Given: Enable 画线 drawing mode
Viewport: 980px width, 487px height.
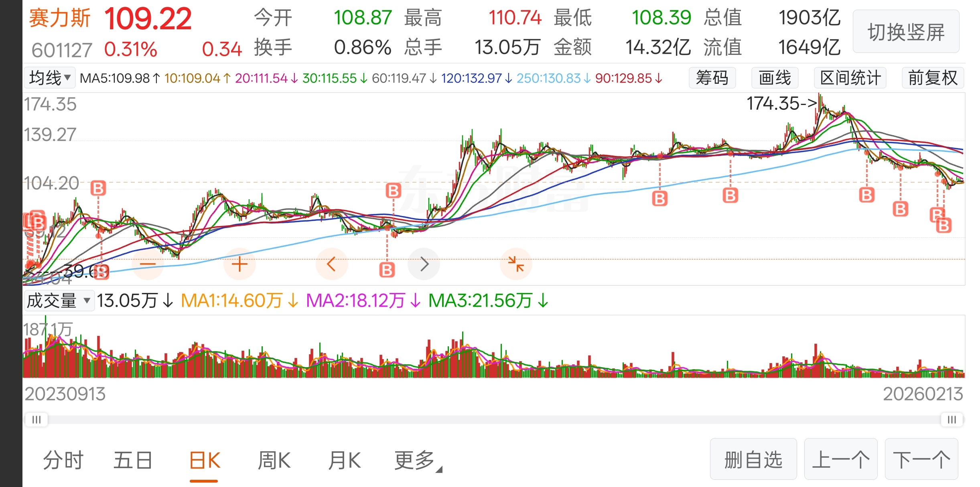Looking at the screenshot, I should 775,78.
